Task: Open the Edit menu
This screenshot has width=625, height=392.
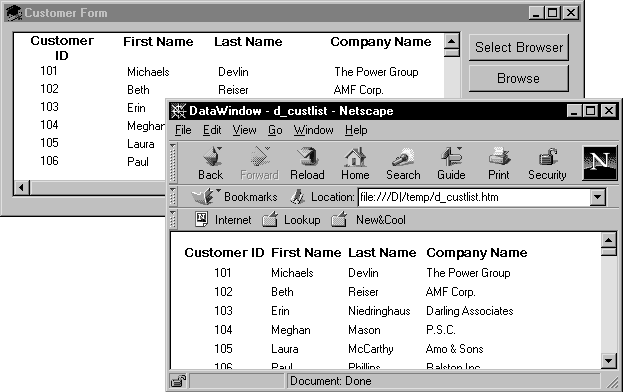Action: [x=212, y=130]
